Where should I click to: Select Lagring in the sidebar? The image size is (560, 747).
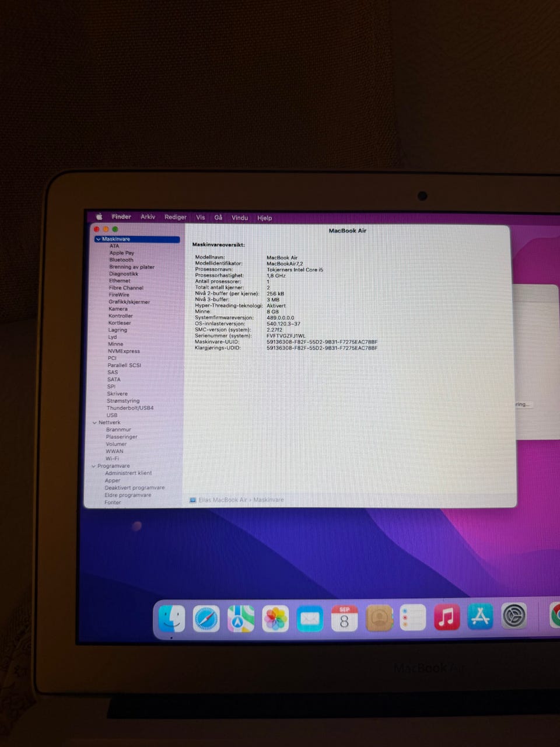click(118, 330)
